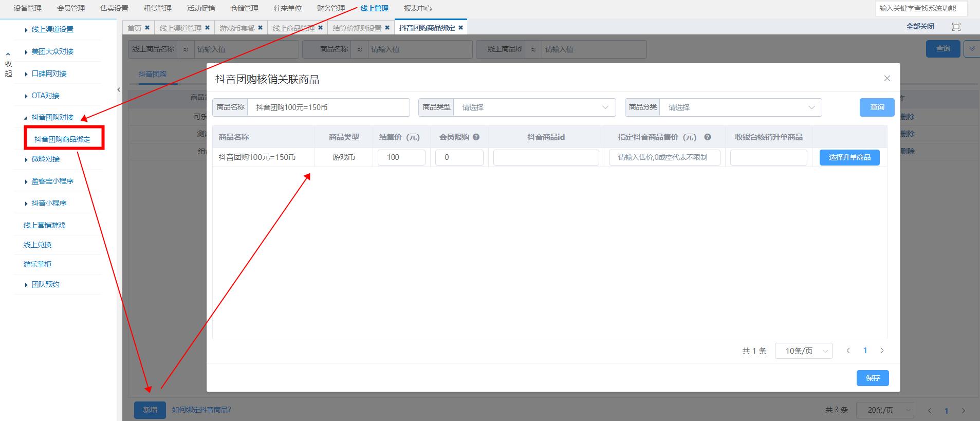Open 如何绑定抖音商品? help link
This screenshot has width=980, height=421.
[x=201, y=410]
